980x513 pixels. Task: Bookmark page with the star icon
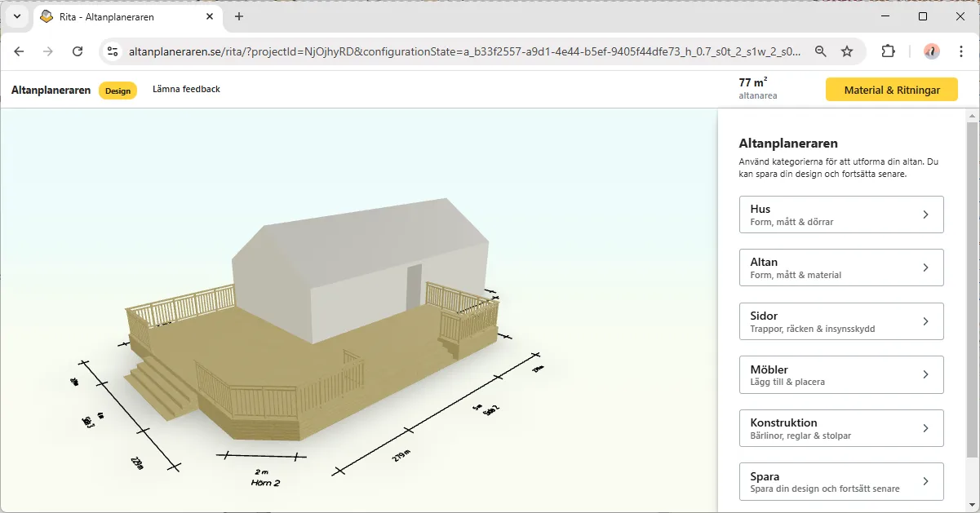[x=847, y=51]
